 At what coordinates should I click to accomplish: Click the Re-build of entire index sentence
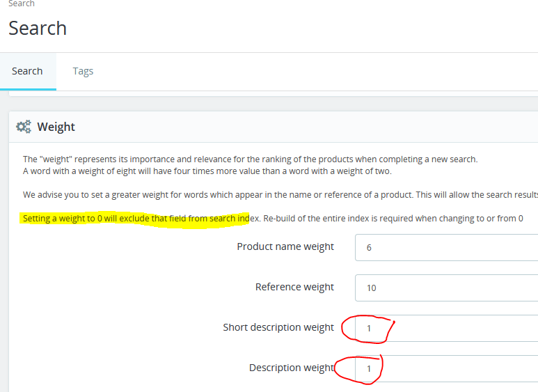393,219
